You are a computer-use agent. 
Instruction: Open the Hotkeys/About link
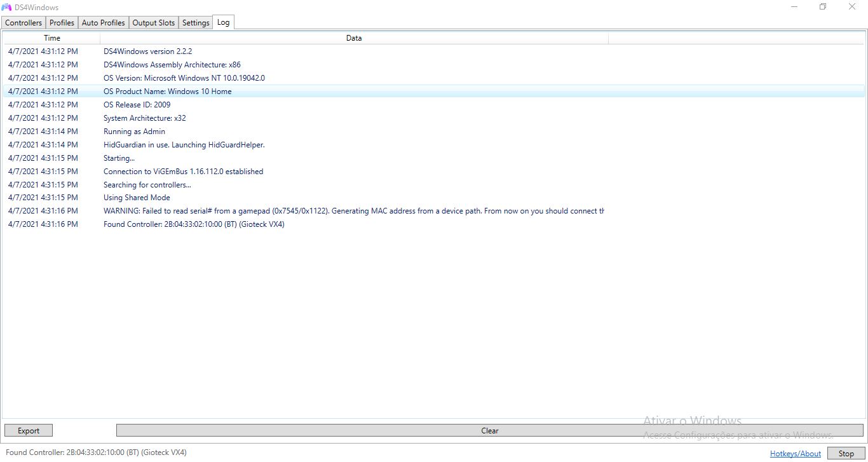pyautogui.click(x=795, y=453)
